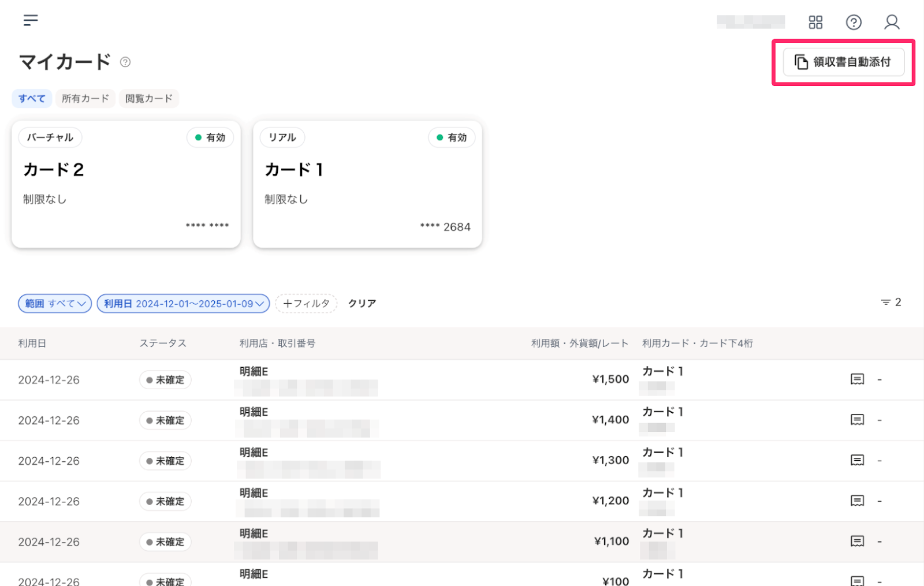The width and height of the screenshot is (924, 586).
Task: Click the memo icon on the ¥1,100 row
Action: coord(858,542)
